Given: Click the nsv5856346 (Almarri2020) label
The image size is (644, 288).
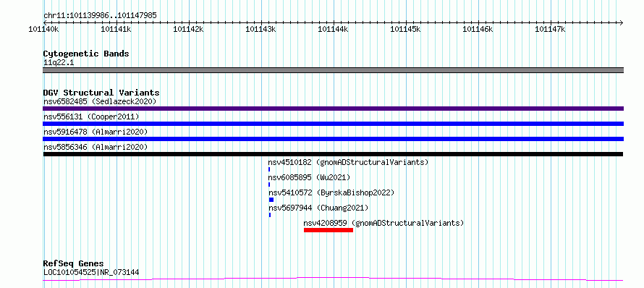Looking at the screenshot, I should click(96, 147).
